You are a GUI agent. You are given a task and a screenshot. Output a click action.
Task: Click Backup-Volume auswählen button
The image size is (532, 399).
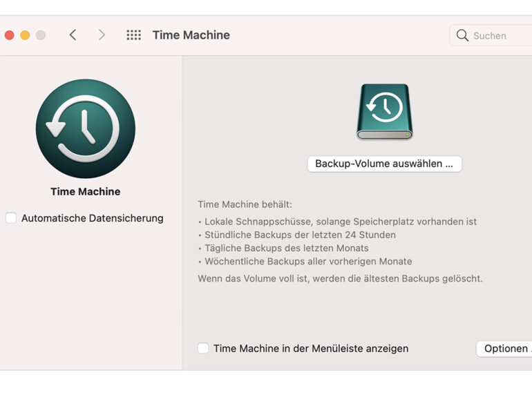(x=384, y=164)
